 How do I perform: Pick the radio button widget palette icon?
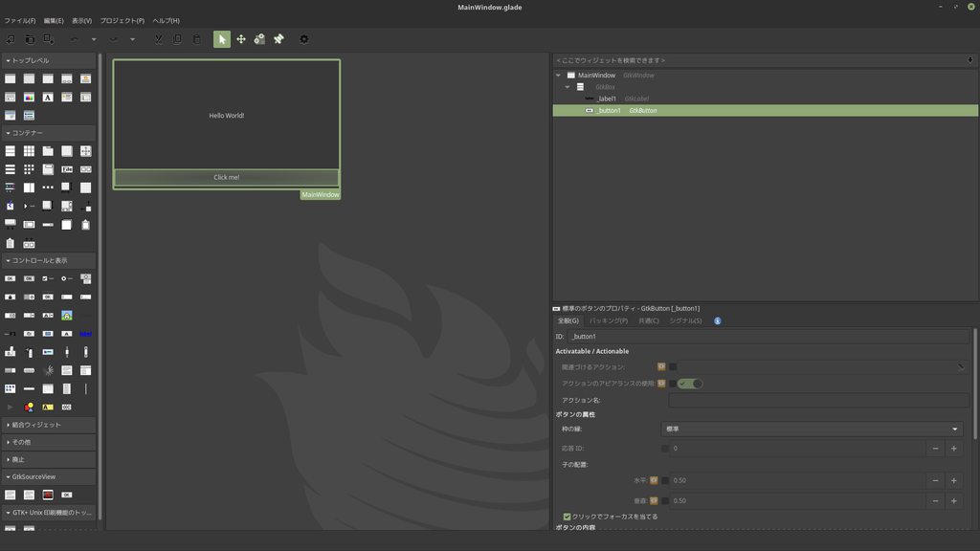(x=67, y=278)
